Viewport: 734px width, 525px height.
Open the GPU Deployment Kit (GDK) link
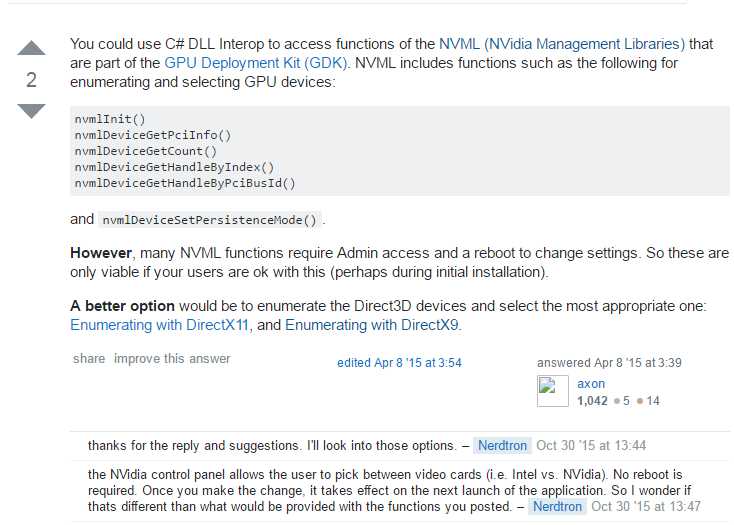[256, 63]
